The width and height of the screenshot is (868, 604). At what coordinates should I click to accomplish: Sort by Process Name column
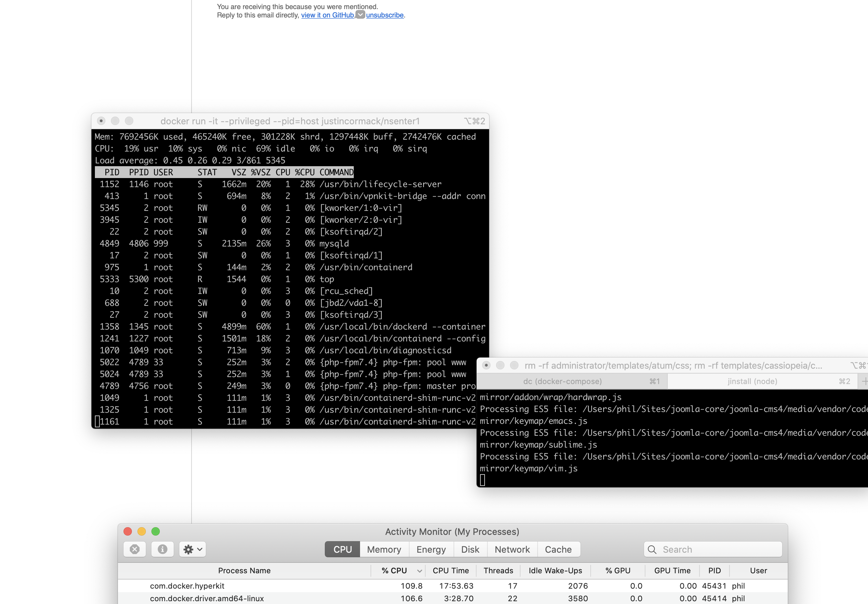[244, 570]
